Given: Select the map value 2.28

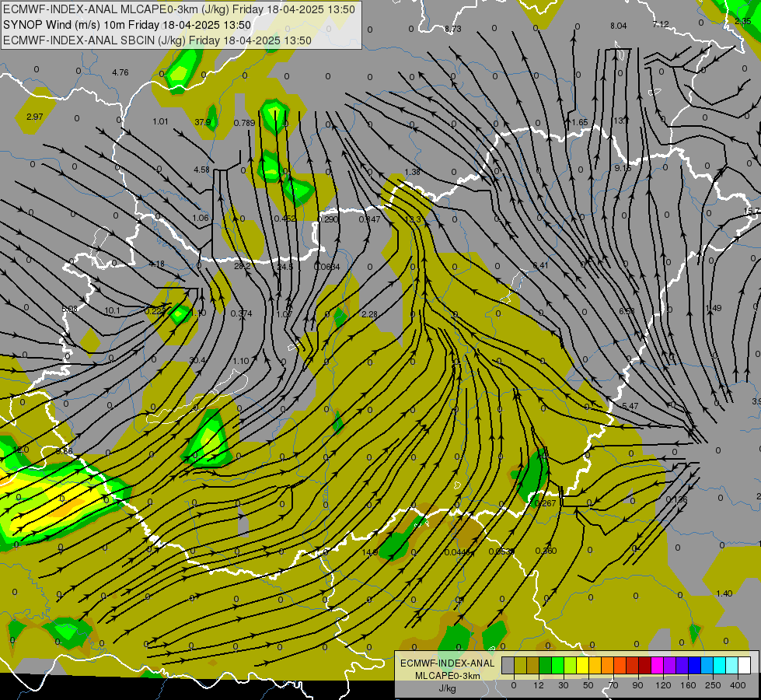Looking at the screenshot, I should point(369,315).
